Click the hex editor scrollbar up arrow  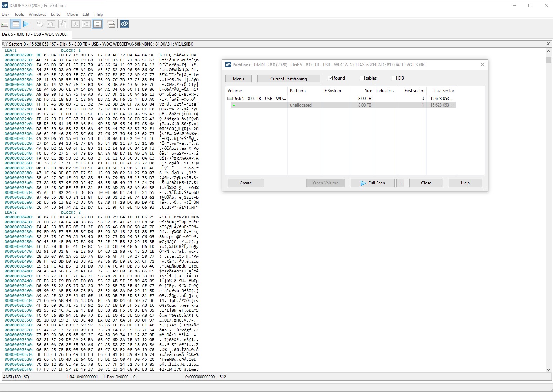548,51
